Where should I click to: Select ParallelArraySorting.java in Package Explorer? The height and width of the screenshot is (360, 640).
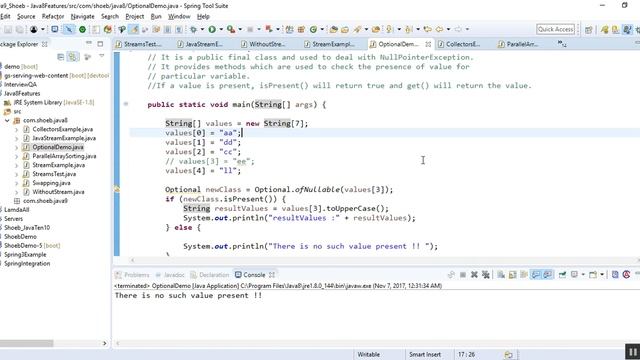[64, 156]
